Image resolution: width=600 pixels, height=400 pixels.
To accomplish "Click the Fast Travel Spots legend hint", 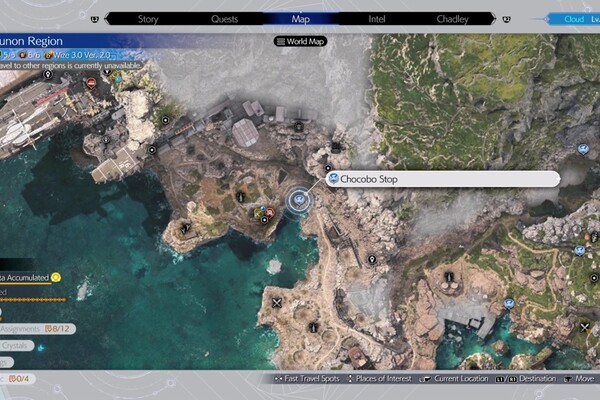I will (307, 379).
